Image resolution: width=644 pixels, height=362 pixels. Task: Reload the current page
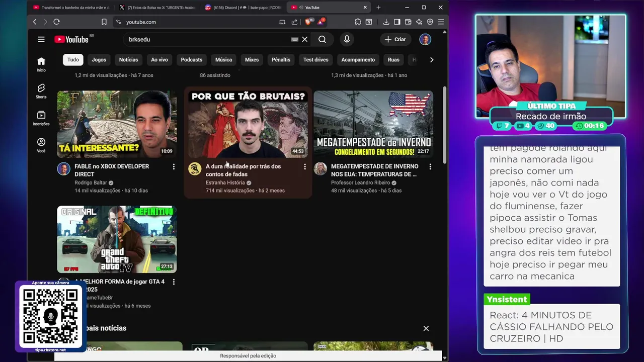[56, 22]
